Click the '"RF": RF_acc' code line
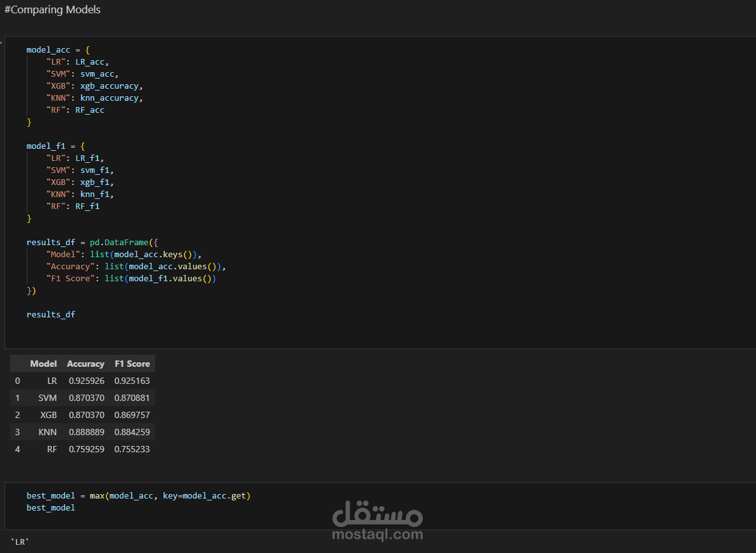The width and height of the screenshot is (756, 553). coord(75,110)
